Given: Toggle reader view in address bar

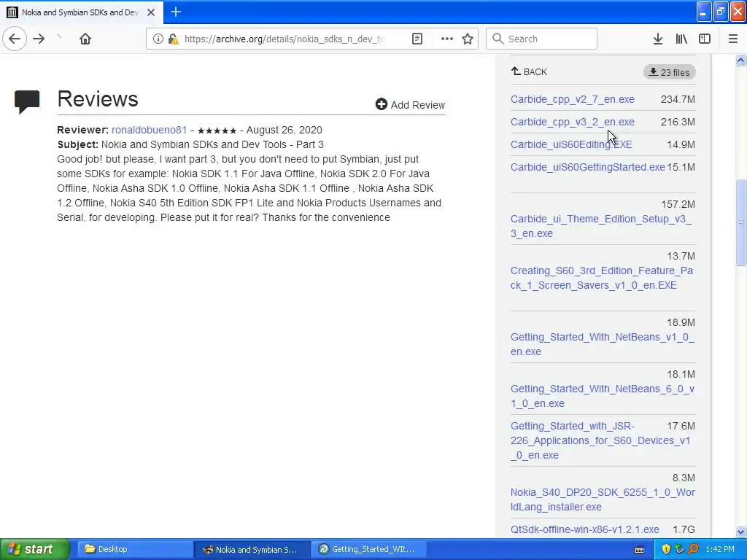Looking at the screenshot, I should point(417,39).
